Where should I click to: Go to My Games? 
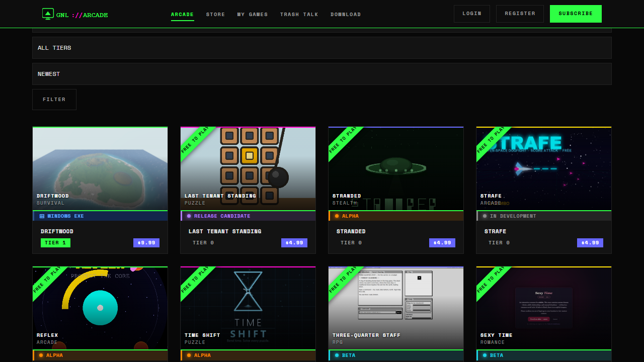[x=253, y=15]
